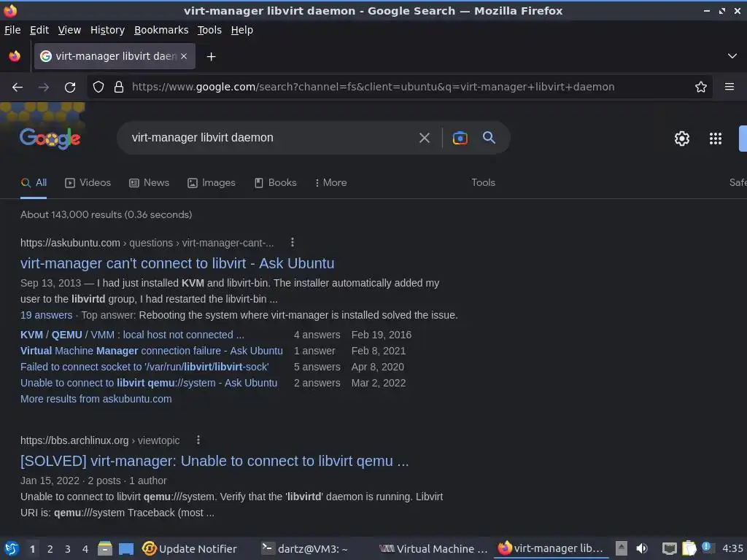The image size is (747, 560).
Task: Open the View menu
Action: [69, 30]
